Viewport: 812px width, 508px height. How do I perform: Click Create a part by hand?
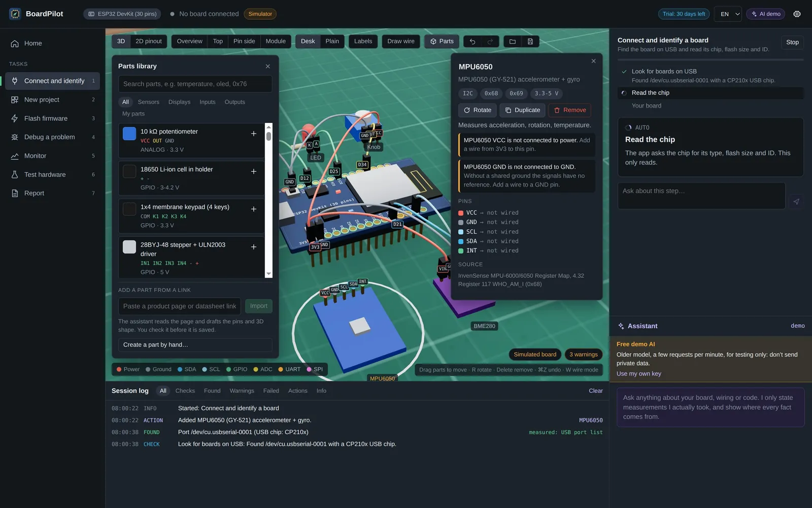click(195, 345)
